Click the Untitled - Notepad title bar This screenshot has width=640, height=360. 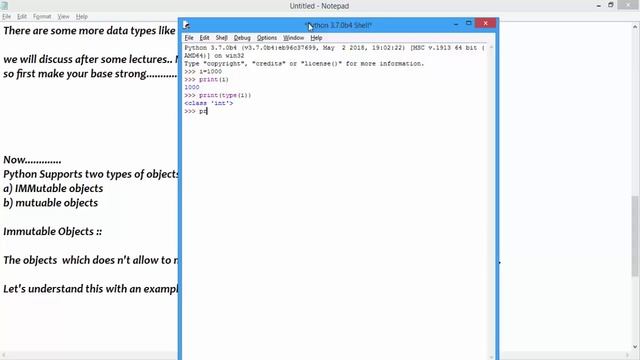(x=319, y=6)
